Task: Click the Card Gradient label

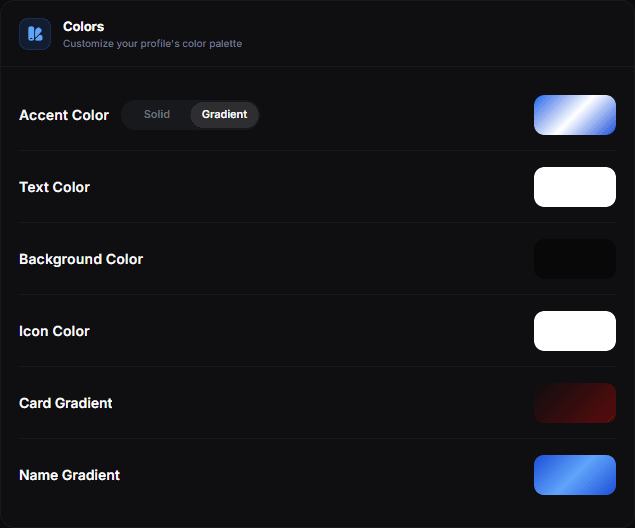Action: (x=66, y=403)
